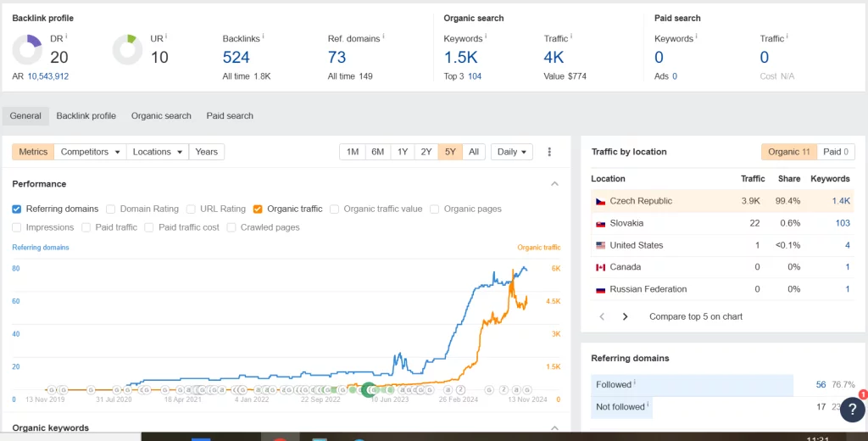Switch to Paid 0 traffic toggle

coord(837,152)
